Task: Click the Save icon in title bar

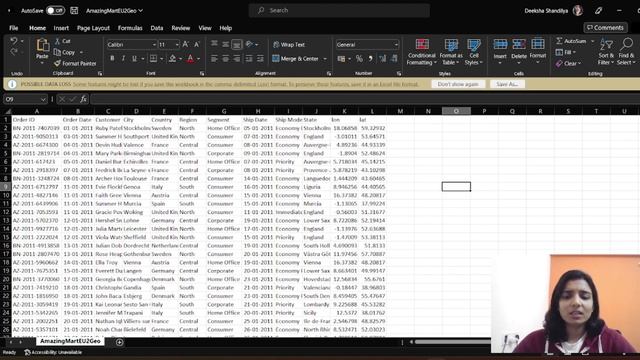Action: pyautogui.click(x=74, y=11)
